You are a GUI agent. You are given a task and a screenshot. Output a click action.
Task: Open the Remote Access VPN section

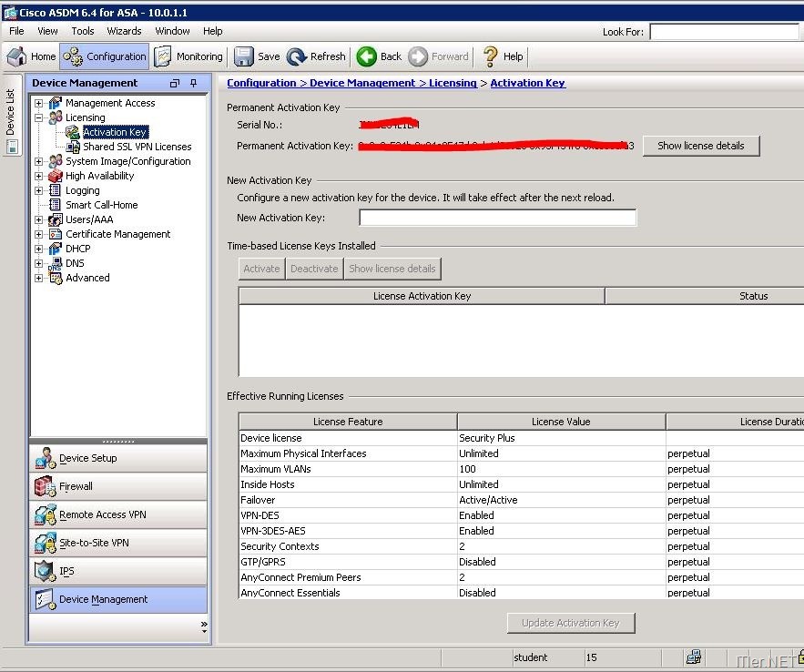(118, 514)
